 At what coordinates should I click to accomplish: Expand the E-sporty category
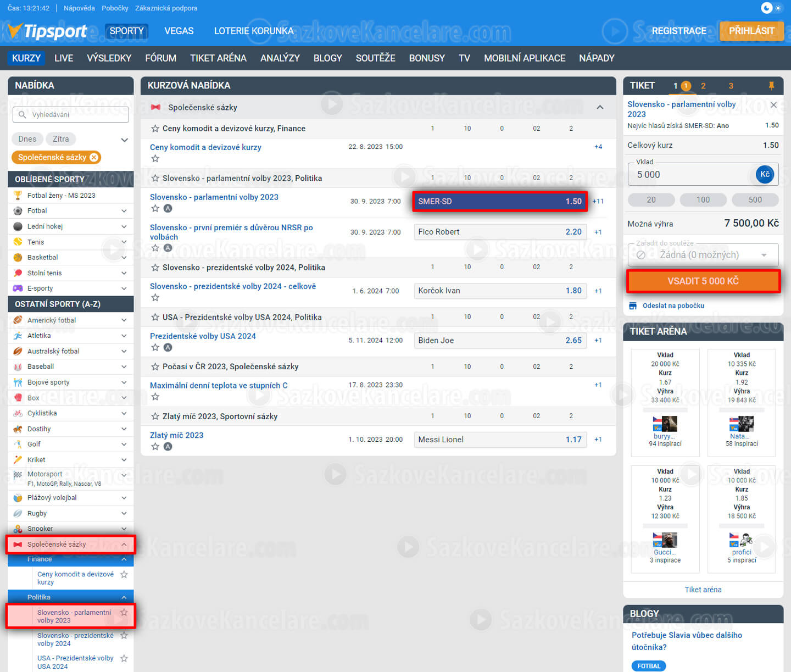pos(124,288)
